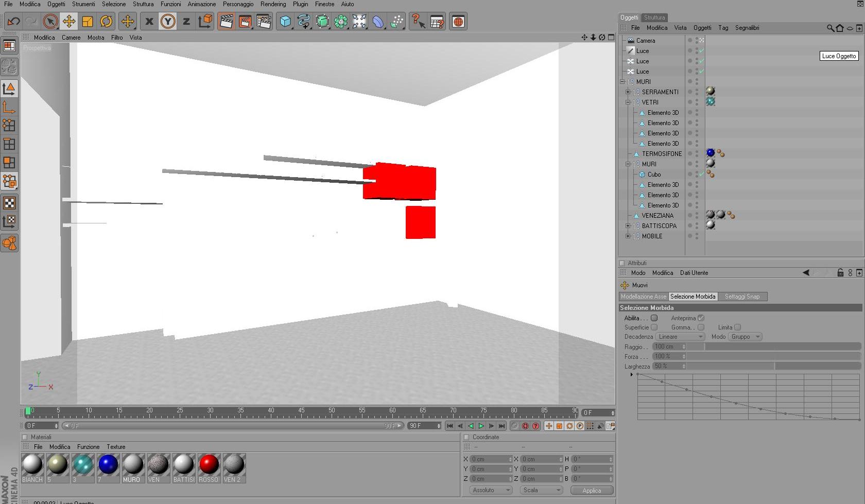This screenshot has height=504, width=865.
Task: Select the VENEZIANA object
Action: click(x=658, y=216)
